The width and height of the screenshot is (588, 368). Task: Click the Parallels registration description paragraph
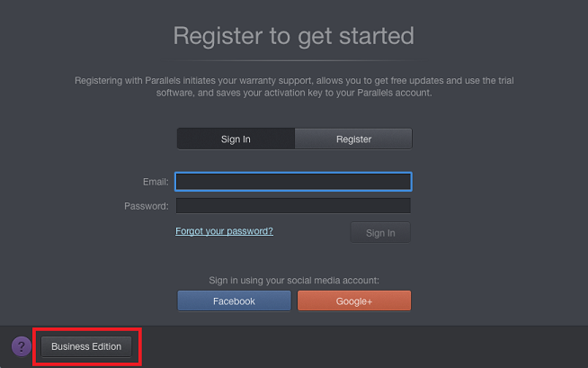(294, 86)
